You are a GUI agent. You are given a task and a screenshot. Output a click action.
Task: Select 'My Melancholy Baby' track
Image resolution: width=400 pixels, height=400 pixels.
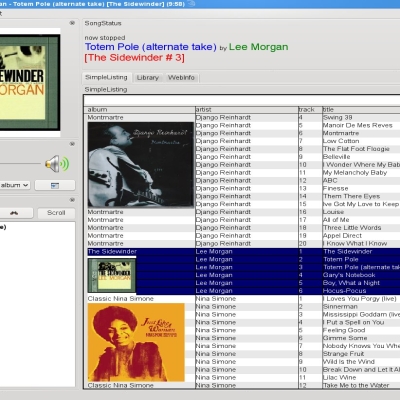point(355,173)
